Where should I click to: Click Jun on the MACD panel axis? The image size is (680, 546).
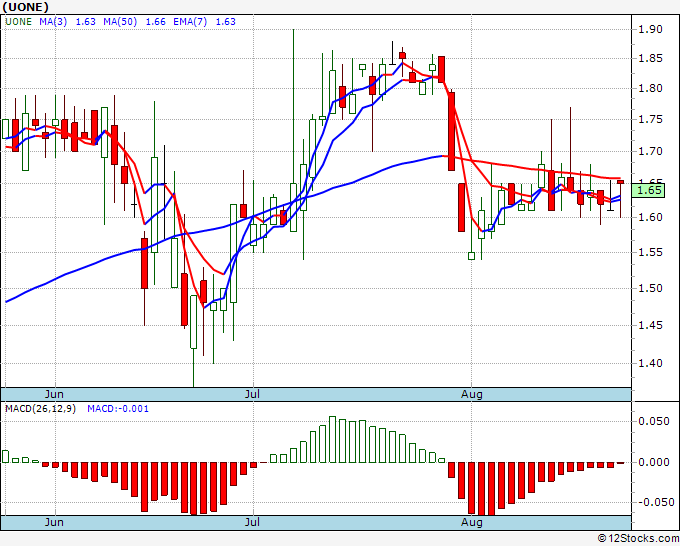[54, 522]
